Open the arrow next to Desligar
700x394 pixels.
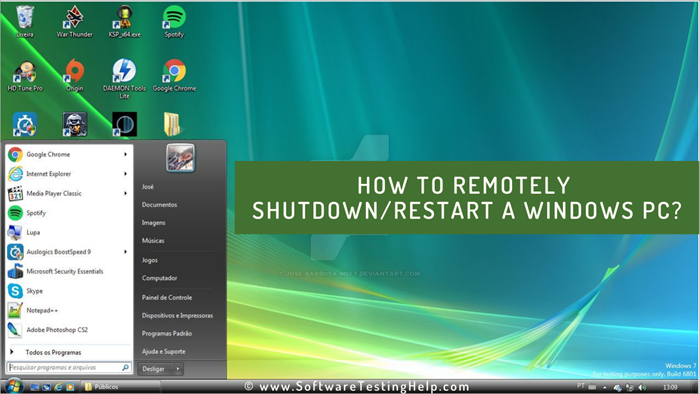point(178,369)
